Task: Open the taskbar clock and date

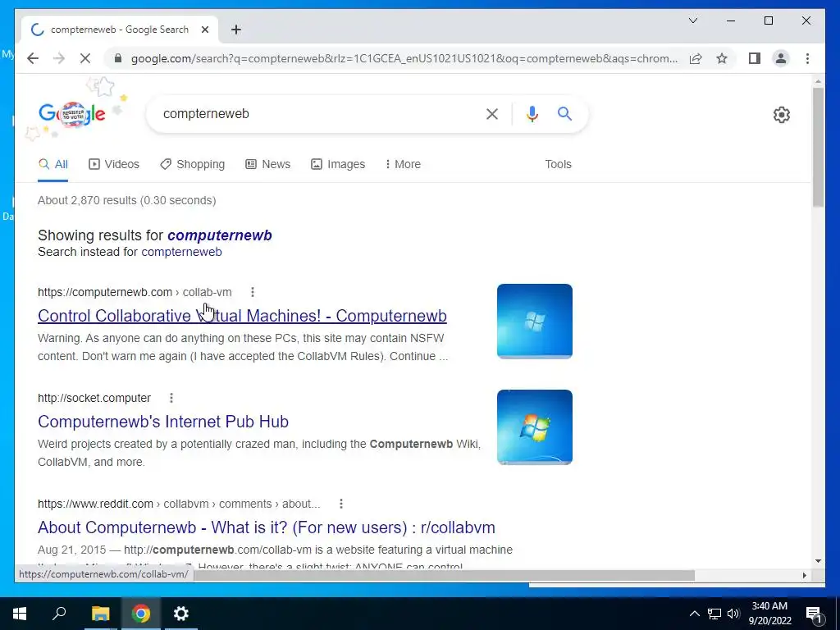Action: pyautogui.click(x=769, y=614)
